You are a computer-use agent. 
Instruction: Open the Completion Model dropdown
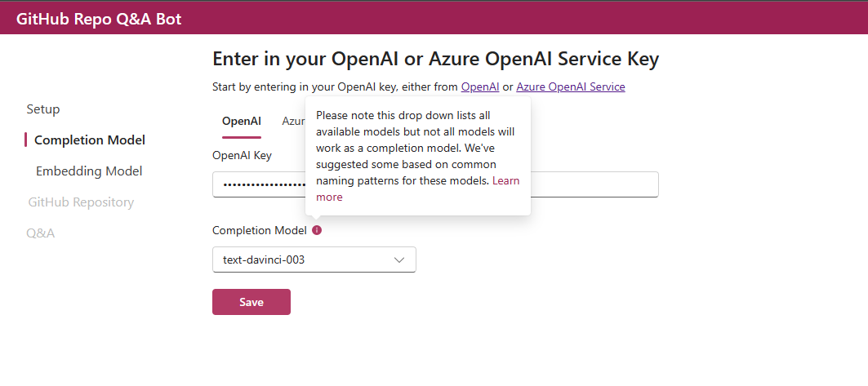tap(314, 260)
